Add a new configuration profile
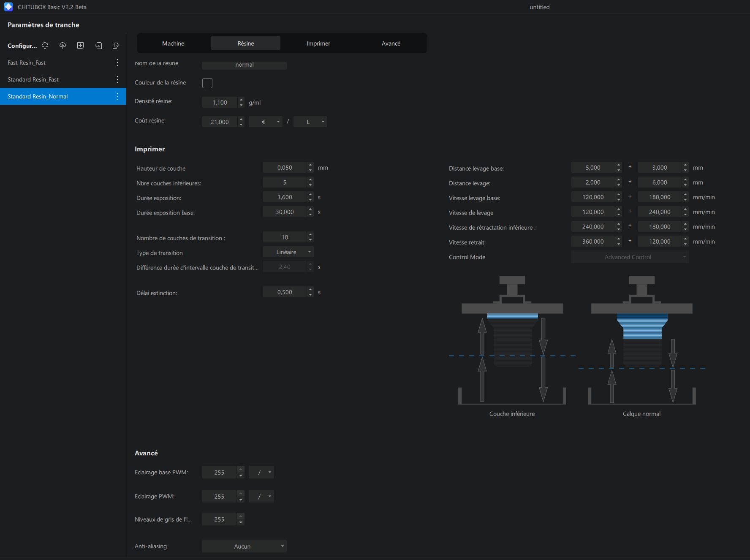 pos(80,46)
